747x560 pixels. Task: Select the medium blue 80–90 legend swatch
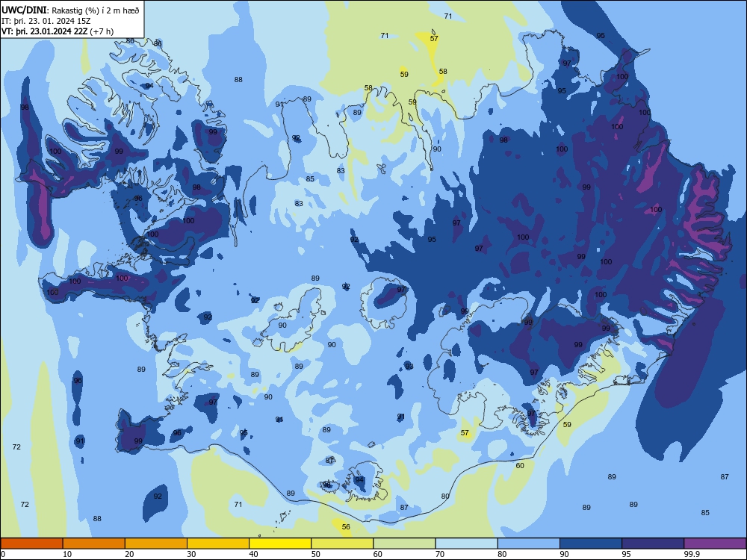[x=529, y=544]
